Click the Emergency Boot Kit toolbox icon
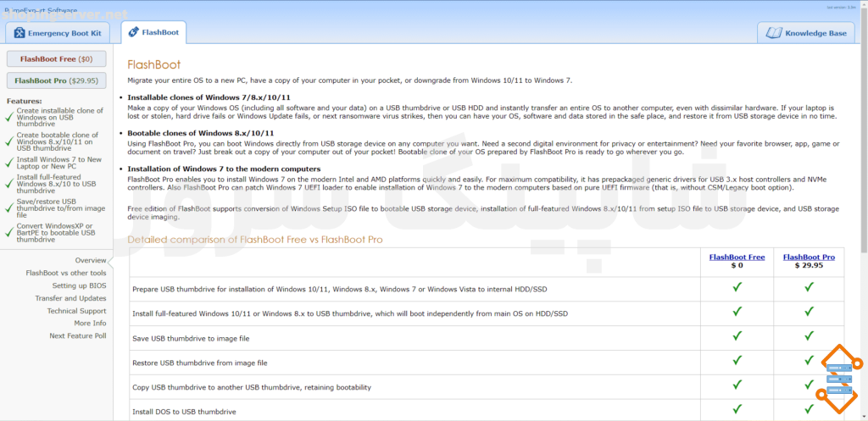 [20, 33]
